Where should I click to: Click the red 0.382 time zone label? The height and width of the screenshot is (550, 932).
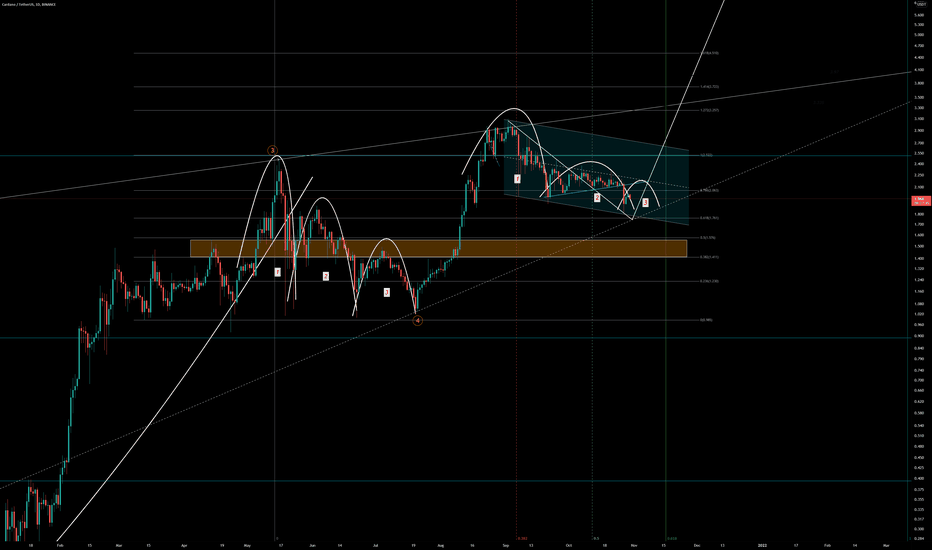[x=522, y=539]
